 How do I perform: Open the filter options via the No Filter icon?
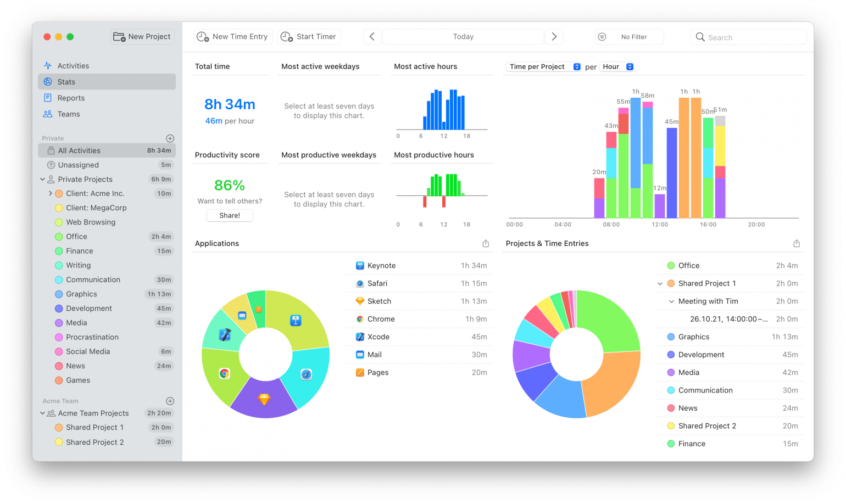click(x=602, y=36)
